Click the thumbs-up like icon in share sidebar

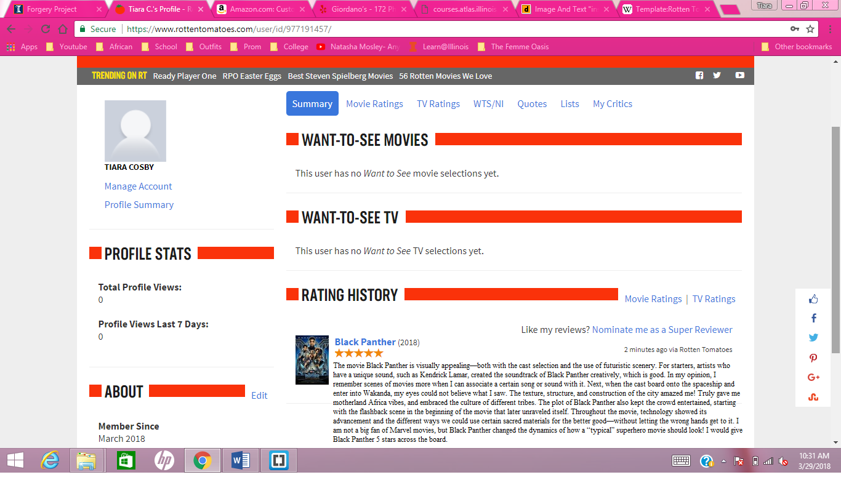point(813,299)
